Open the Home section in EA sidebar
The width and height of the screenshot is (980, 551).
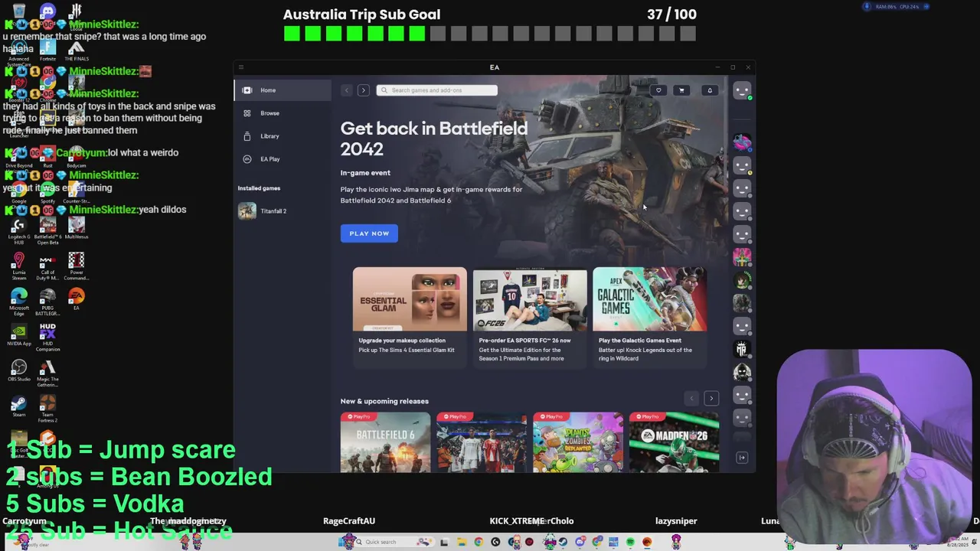pyautogui.click(x=282, y=90)
